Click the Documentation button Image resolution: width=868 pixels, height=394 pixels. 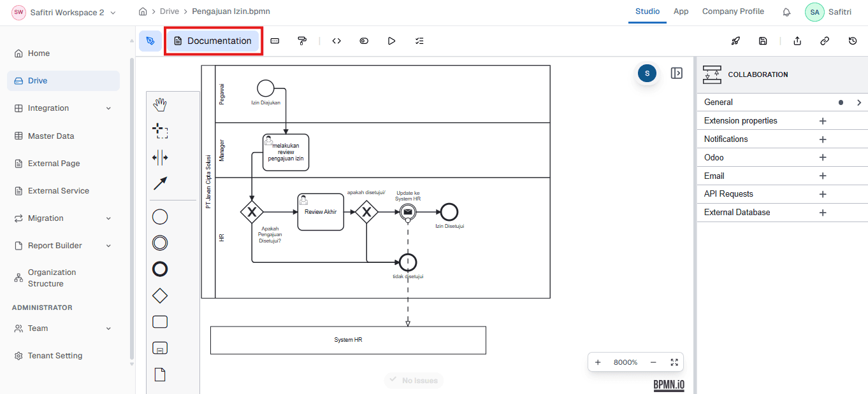tap(213, 41)
